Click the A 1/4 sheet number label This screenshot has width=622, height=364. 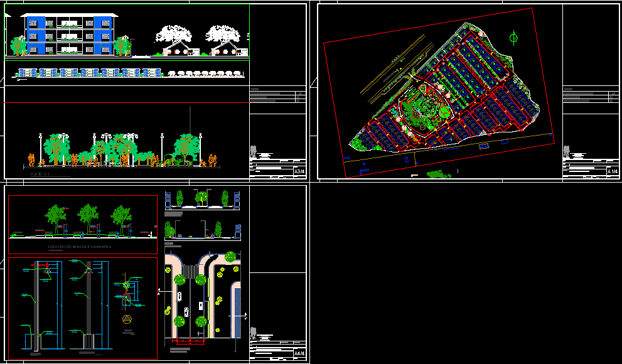pos(613,171)
